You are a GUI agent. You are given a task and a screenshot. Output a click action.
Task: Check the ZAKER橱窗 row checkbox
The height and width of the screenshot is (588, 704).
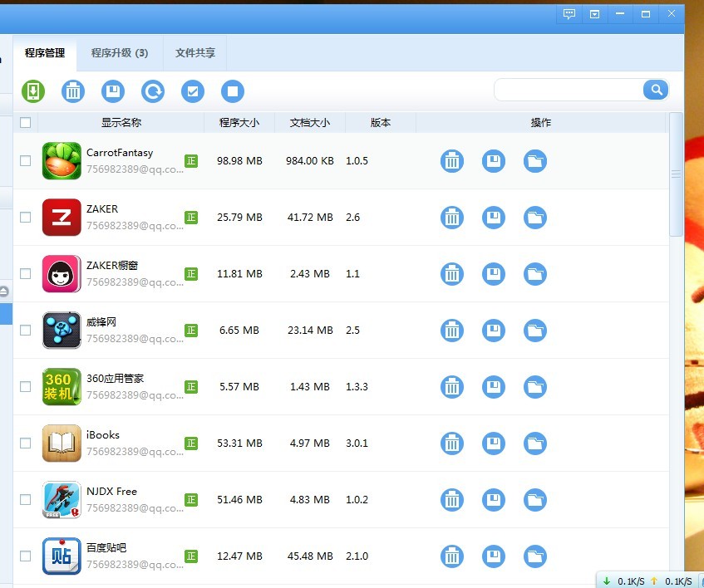pyautogui.click(x=26, y=273)
